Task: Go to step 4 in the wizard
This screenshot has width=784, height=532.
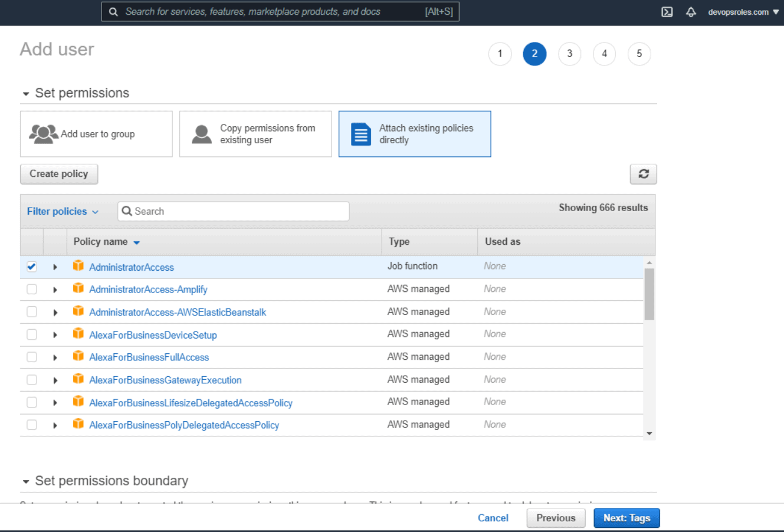Action: [x=604, y=53]
